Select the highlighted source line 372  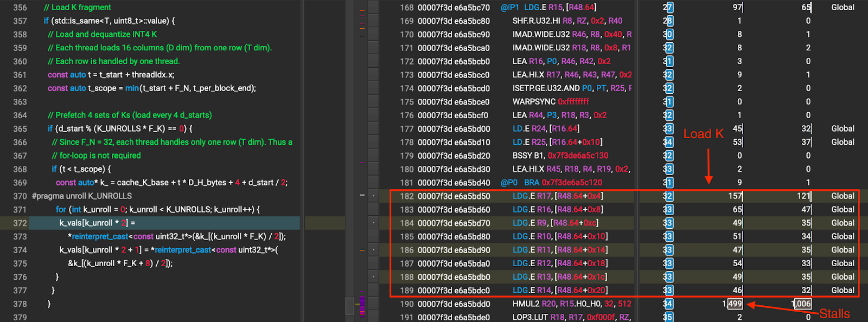point(163,223)
